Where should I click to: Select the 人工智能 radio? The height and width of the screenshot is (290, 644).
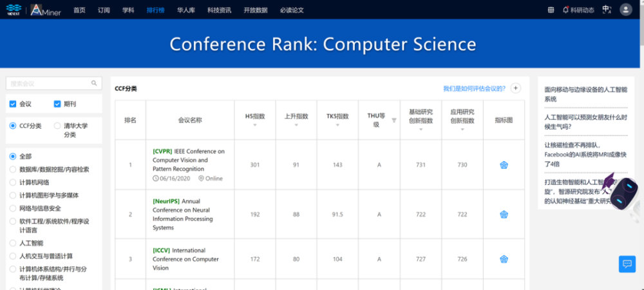coord(13,243)
